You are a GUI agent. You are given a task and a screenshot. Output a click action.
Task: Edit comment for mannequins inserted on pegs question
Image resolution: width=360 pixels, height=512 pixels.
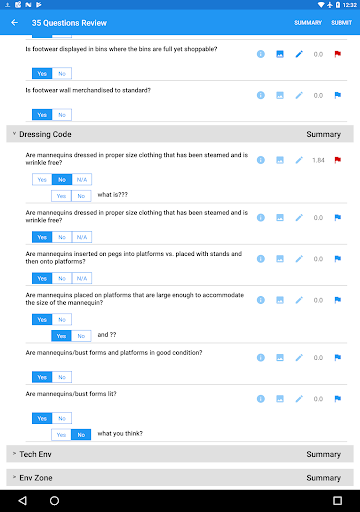(x=299, y=259)
